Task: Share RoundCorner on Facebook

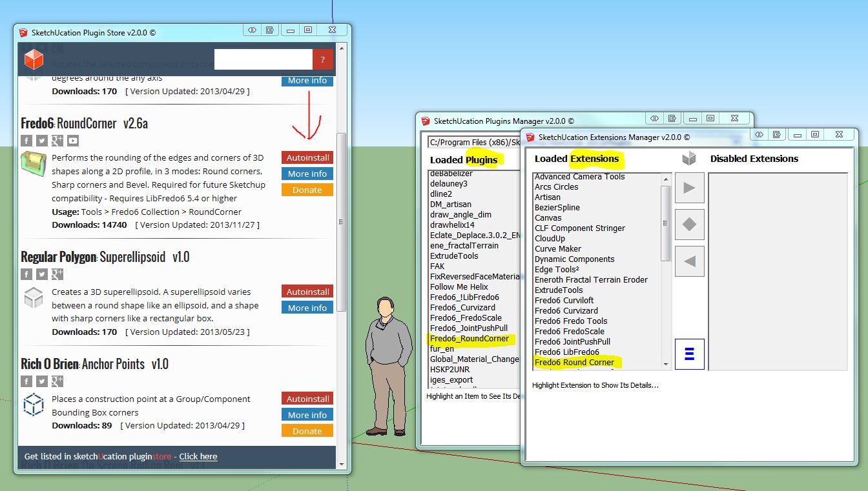Action: coord(26,141)
